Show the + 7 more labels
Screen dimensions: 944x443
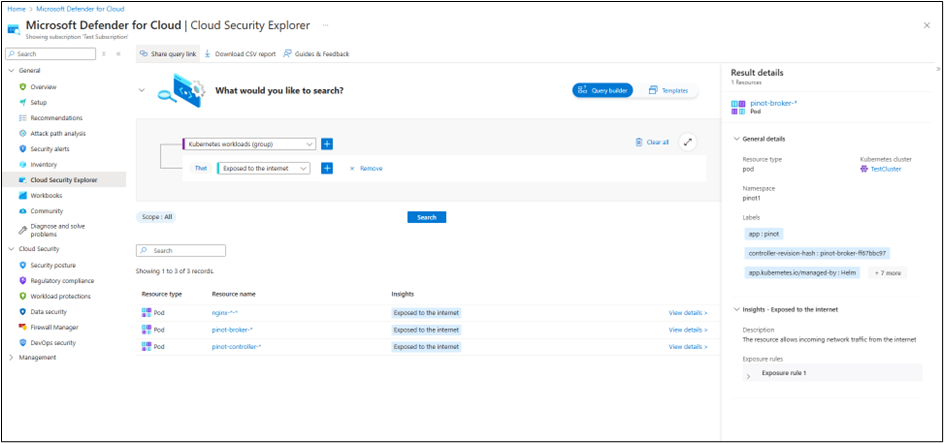point(887,273)
